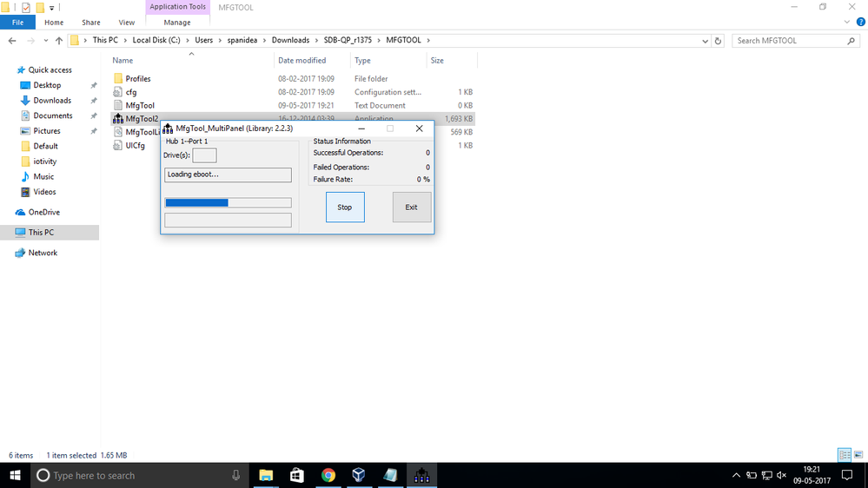Open Network in the navigation pane
The height and width of the screenshot is (488, 868).
(x=43, y=253)
